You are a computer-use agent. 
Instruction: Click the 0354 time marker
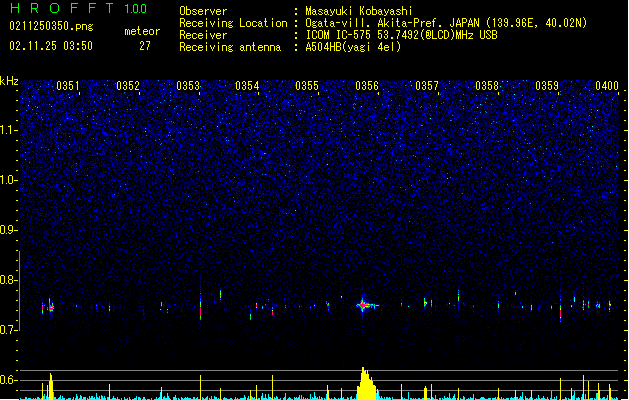(247, 86)
